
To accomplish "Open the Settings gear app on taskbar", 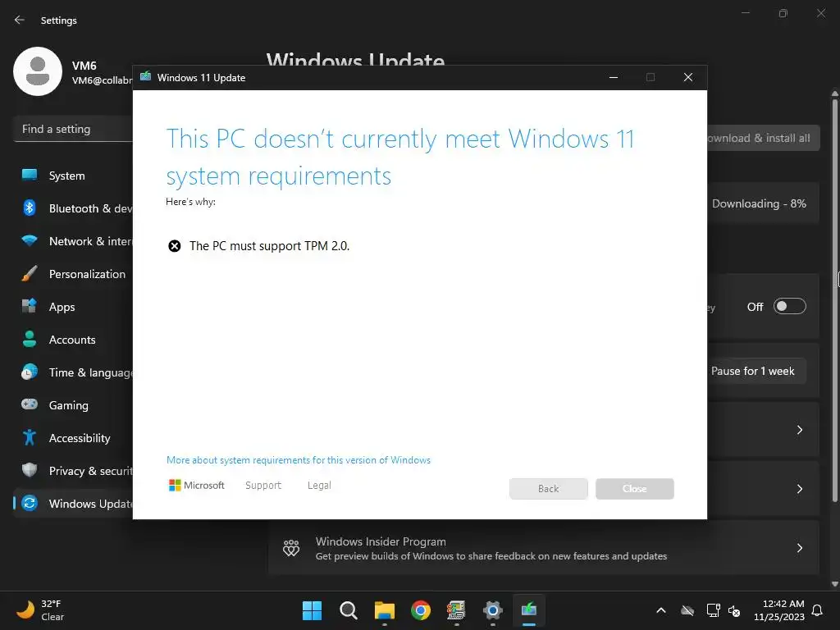I will click(492, 610).
